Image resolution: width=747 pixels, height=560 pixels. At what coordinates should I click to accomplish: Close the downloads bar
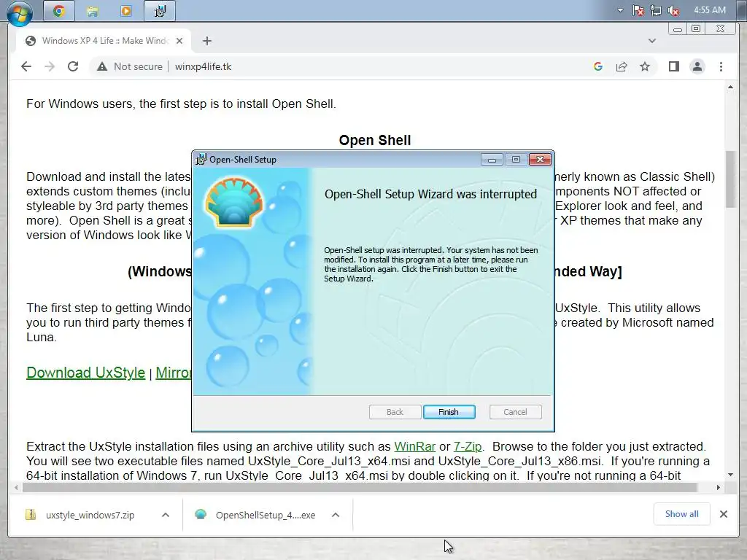[x=723, y=514]
